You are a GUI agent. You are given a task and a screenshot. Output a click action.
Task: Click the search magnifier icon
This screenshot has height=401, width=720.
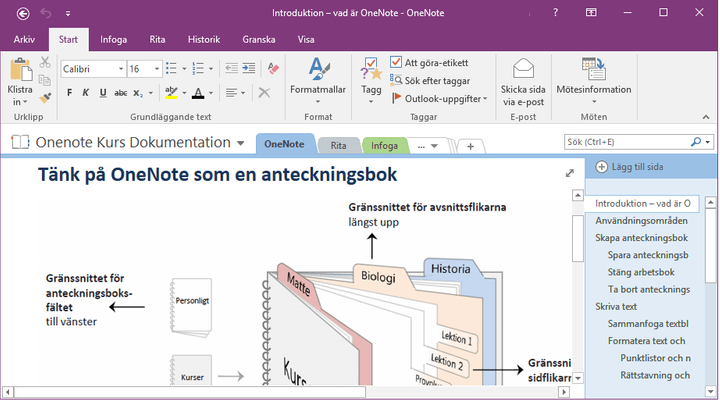click(x=696, y=142)
